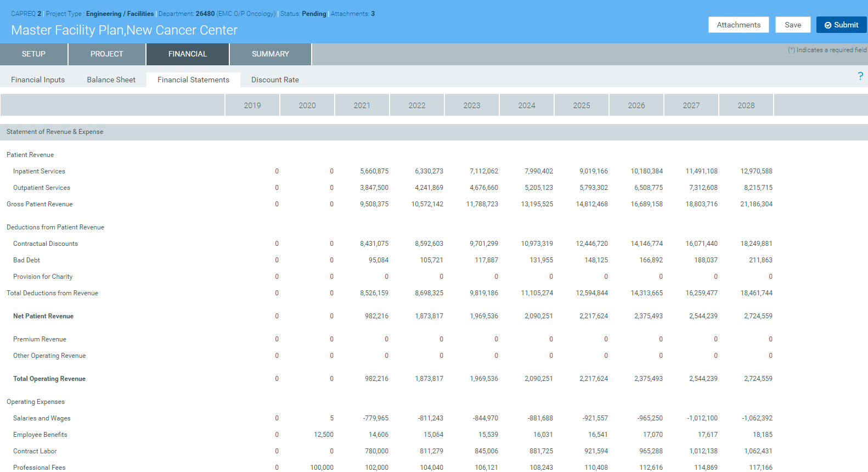Open the SUMMARY tab

pyautogui.click(x=270, y=54)
